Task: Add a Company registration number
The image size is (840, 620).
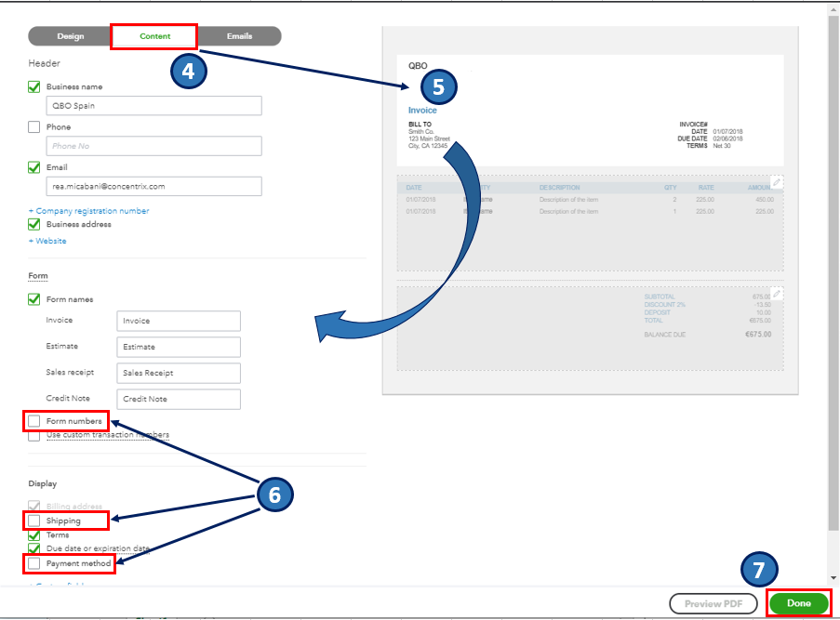Action: (89, 211)
